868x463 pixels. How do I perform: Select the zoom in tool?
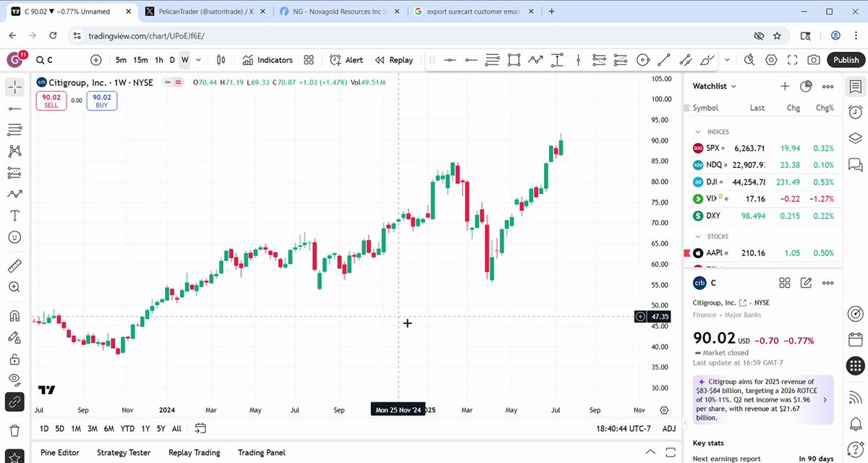click(14, 287)
